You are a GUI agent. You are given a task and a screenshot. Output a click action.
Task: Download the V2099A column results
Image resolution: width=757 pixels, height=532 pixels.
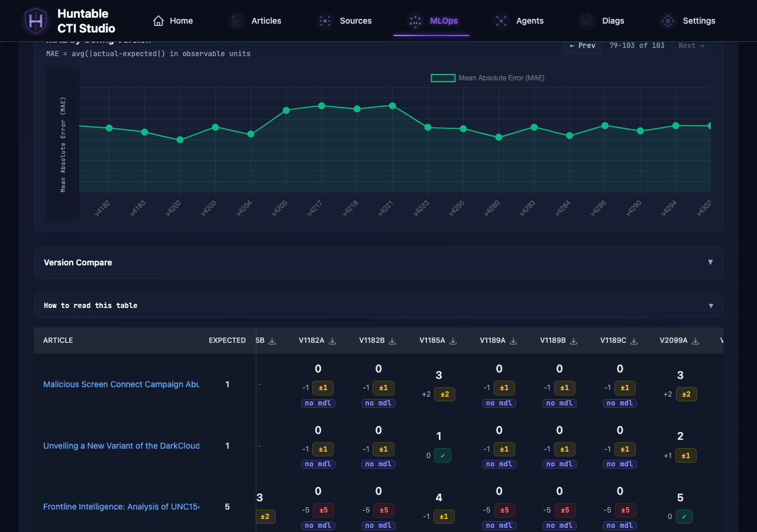pyautogui.click(x=695, y=341)
